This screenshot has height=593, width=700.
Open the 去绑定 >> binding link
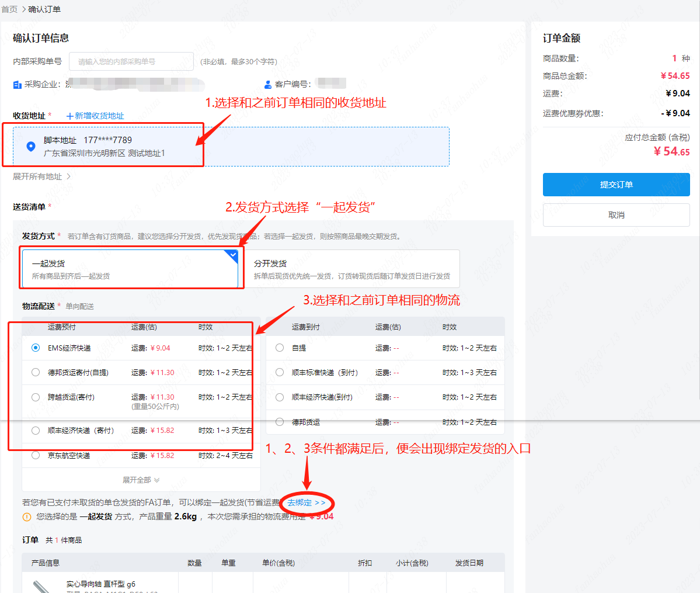tap(306, 502)
